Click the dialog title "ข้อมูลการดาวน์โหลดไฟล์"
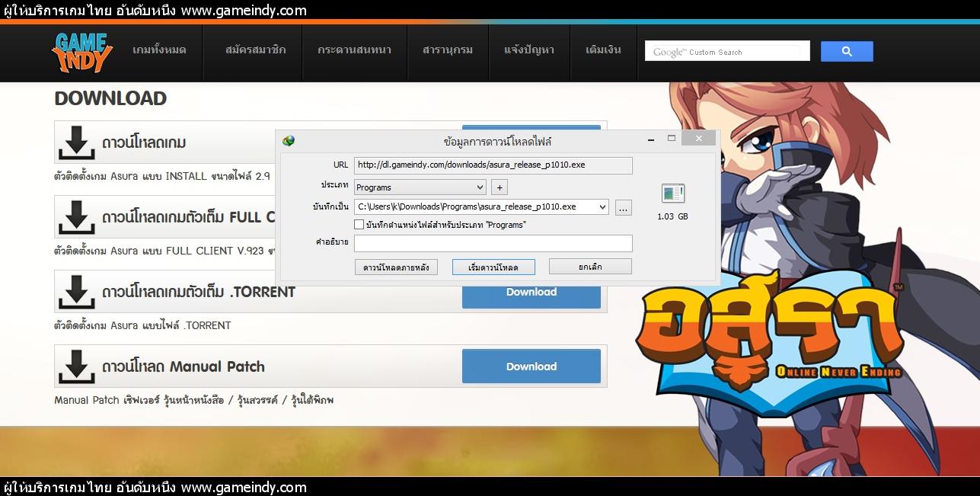Viewport: 980px width, 496px height. (497, 142)
